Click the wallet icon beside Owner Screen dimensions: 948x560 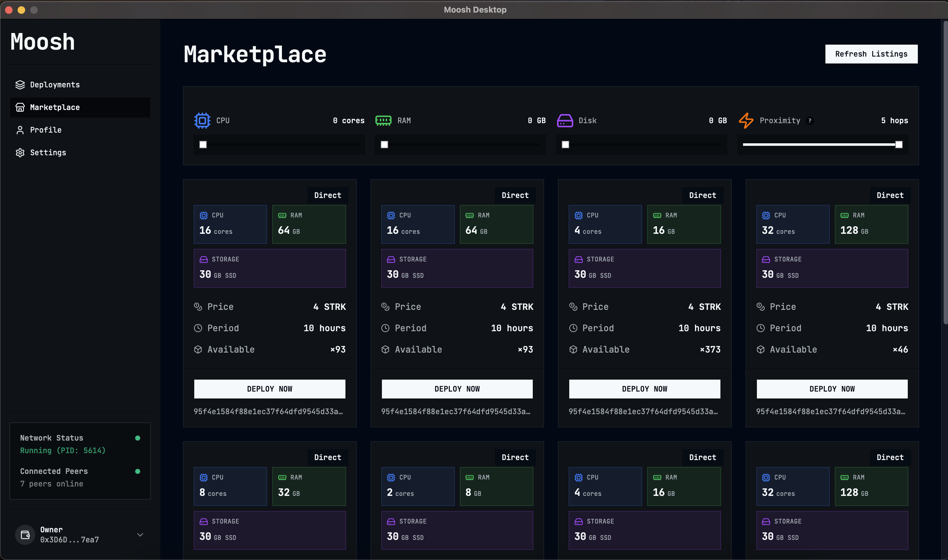[x=25, y=534]
